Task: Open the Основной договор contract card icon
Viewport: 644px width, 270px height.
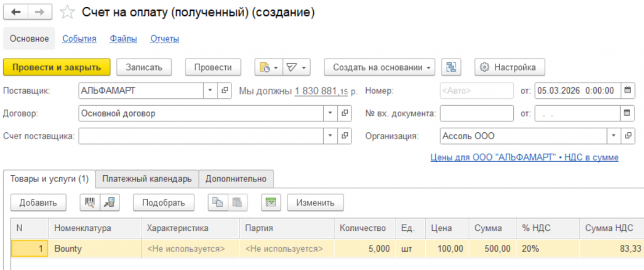Action: [x=345, y=113]
